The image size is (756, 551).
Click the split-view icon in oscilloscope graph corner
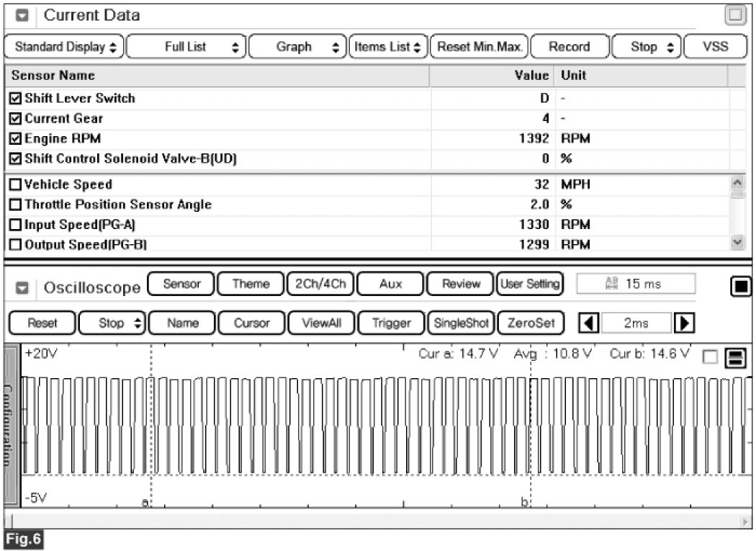(735, 358)
